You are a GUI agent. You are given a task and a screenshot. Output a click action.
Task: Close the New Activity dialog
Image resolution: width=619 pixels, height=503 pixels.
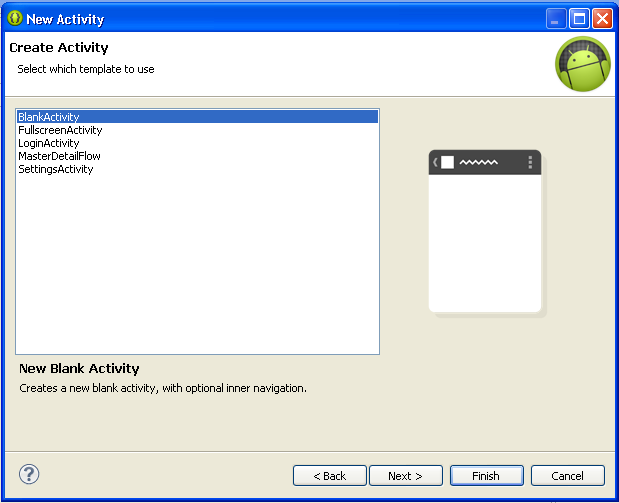pyautogui.click(x=602, y=19)
